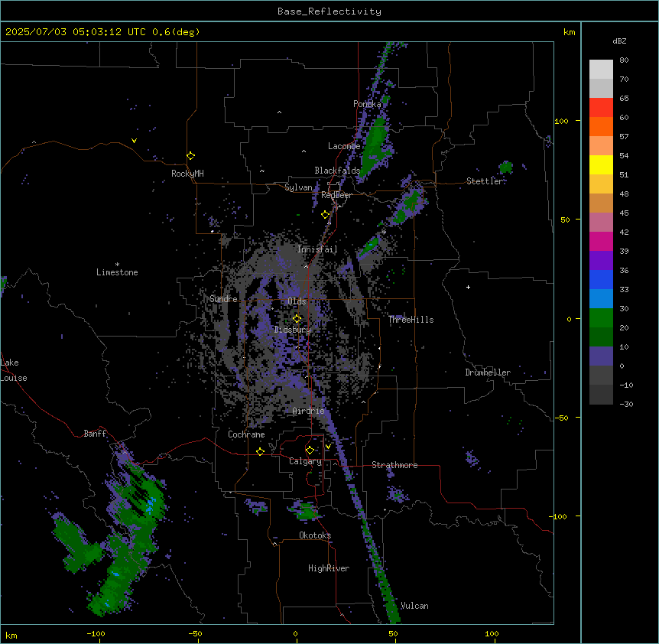Image resolution: width=659 pixels, height=644 pixels.
Task: Pick the lightest gray 70-80 dBZ legend swatch
Action: tap(601, 70)
